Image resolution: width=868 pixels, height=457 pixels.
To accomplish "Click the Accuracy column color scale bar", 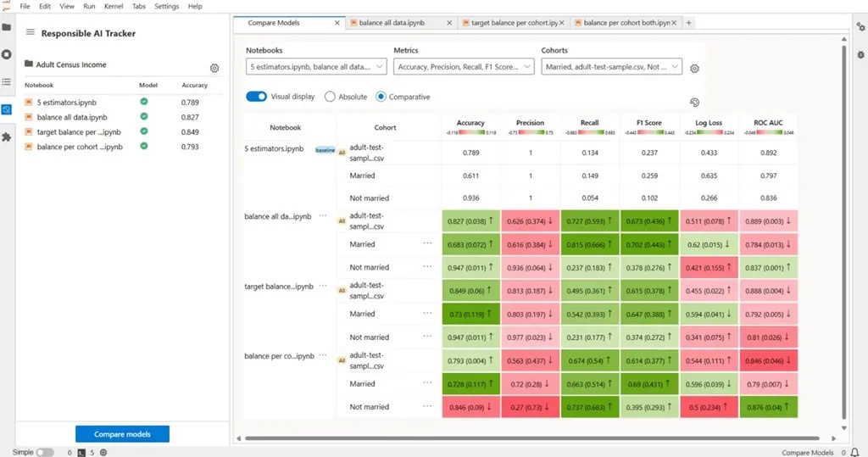I will [x=470, y=132].
